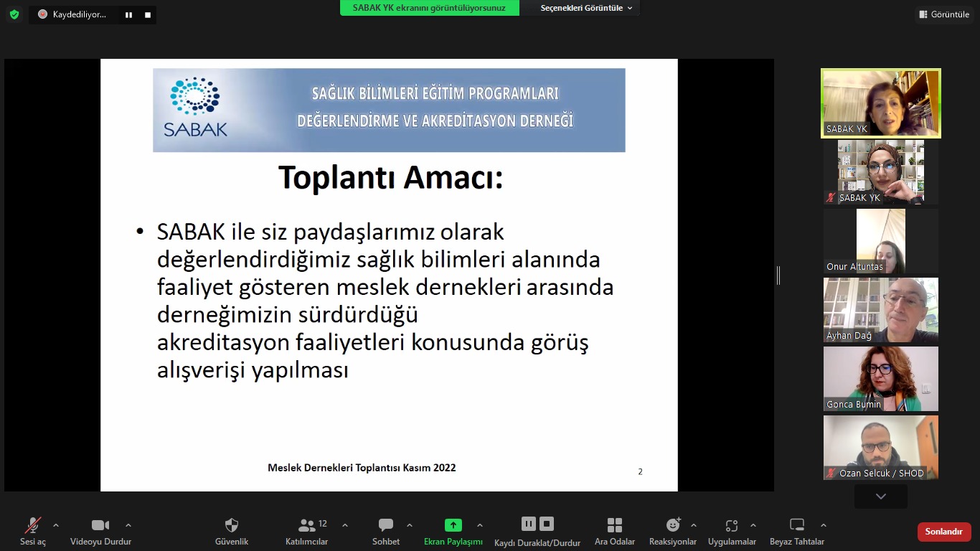The width and height of the screenshot is (980, 551).
Task: Select Onur Altuntas video thumbnail
Action: pos(881,241)
